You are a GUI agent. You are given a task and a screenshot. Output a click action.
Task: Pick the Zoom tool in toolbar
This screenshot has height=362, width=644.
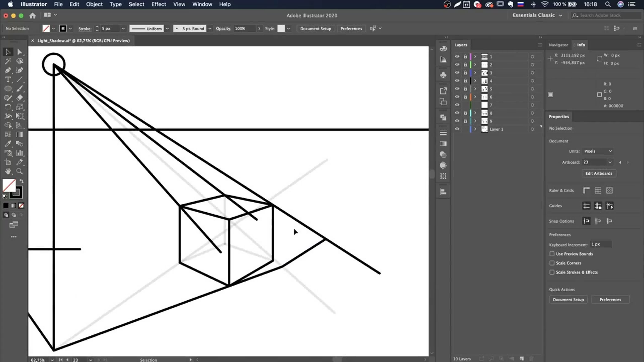[19, 171]
